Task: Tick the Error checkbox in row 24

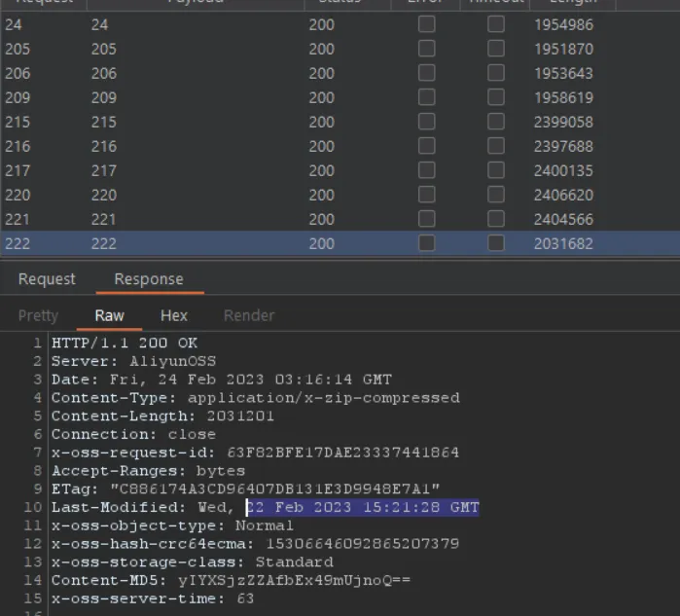Action: 427,24
